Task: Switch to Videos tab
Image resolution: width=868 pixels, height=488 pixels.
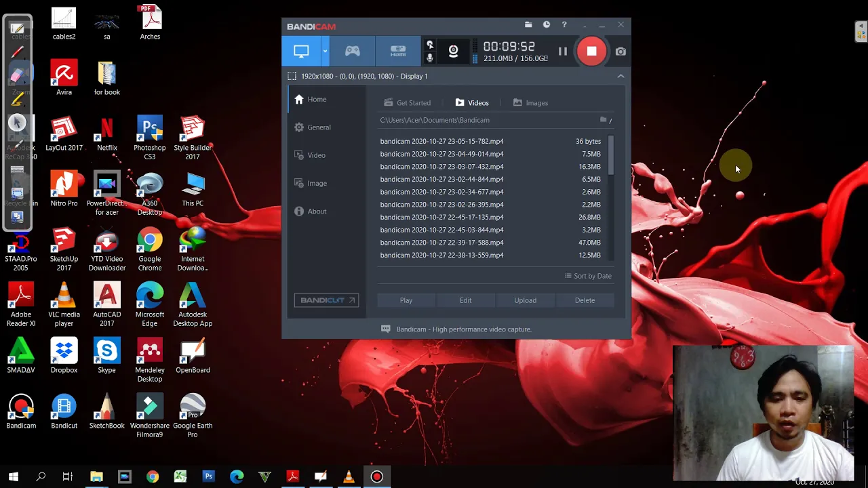Action: (472, 103)
